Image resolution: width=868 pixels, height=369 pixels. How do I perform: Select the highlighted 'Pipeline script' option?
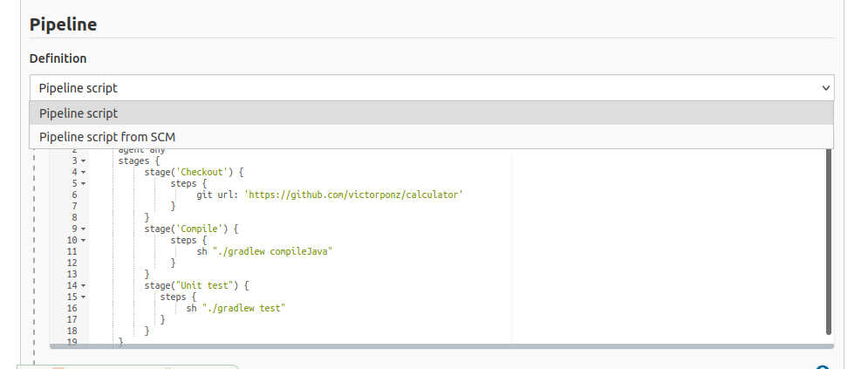(x=79, y=113)
